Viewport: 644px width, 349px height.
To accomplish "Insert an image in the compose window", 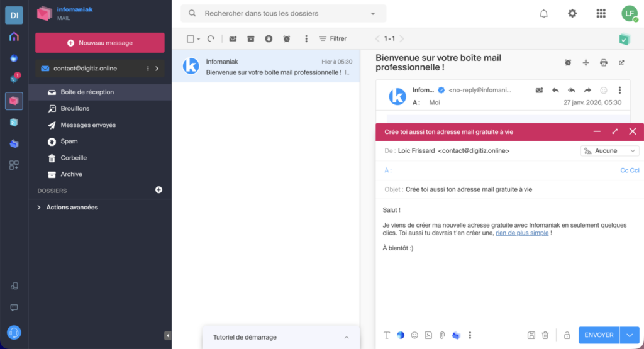I will point(428,335).
